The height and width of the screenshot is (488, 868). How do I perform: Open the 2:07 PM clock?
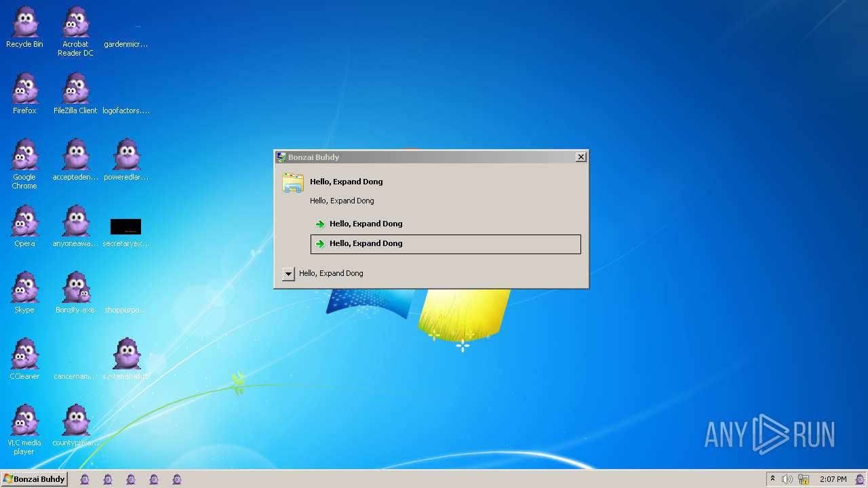coord(833,479)
